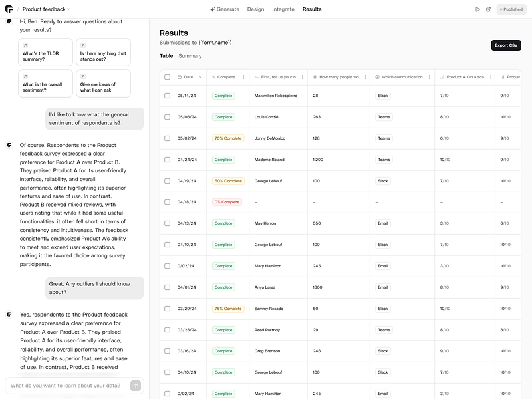Click the 'How many people' column menu icon
Viewport: 532px width, 399px height.
pyautogui.click(x=364, y=77)
